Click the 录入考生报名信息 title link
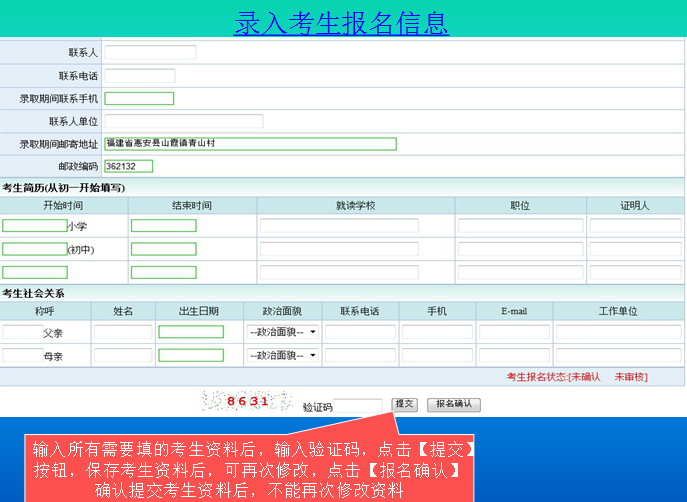Image resolution: width=687 pixels, height=502 pixels. pyautogui.click(x=341, y=23)
